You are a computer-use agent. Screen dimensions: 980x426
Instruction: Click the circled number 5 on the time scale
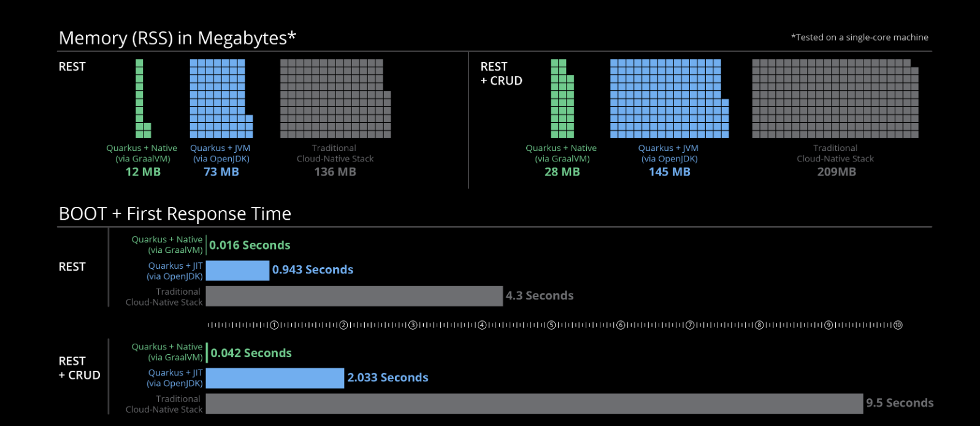pyautogui.click(x=551, y=325)
